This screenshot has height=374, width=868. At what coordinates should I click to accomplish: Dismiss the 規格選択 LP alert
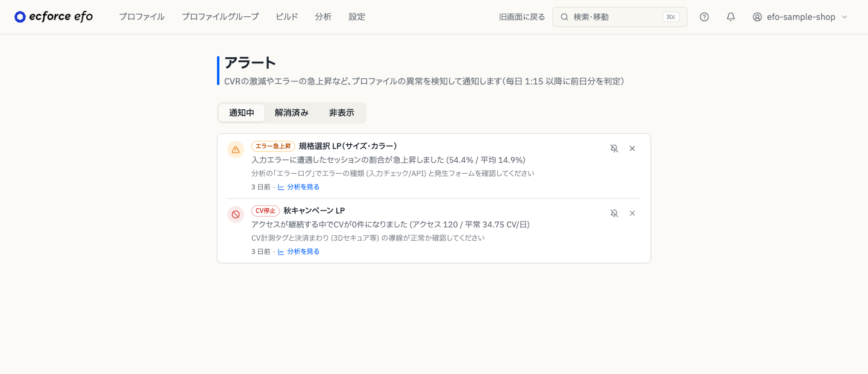(x=632, y=148)
